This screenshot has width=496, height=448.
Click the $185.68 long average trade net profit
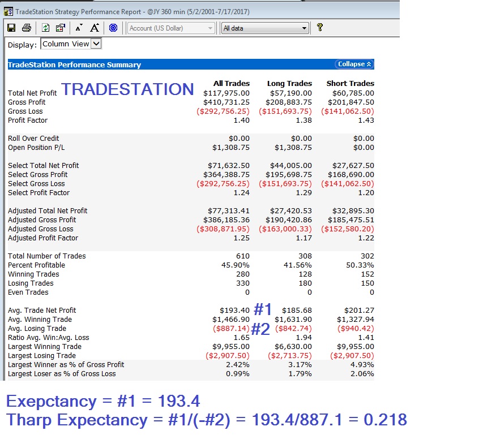pos(297,311)
